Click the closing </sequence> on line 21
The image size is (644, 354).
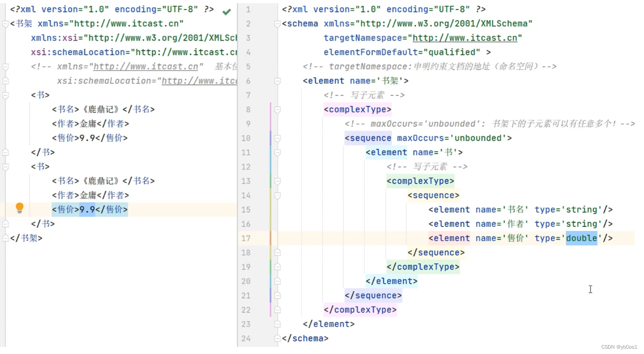[x=373, y=295]
